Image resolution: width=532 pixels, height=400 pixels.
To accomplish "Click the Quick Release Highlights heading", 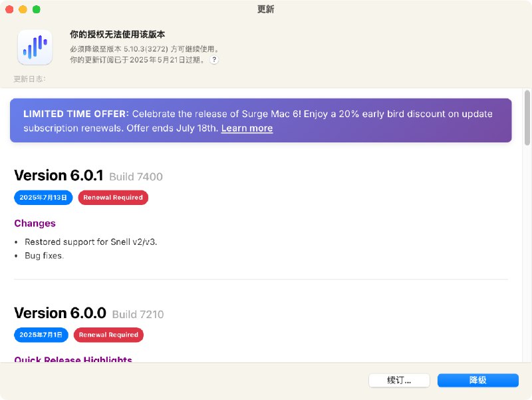I will pyautogui.click(x=73, y=360).
